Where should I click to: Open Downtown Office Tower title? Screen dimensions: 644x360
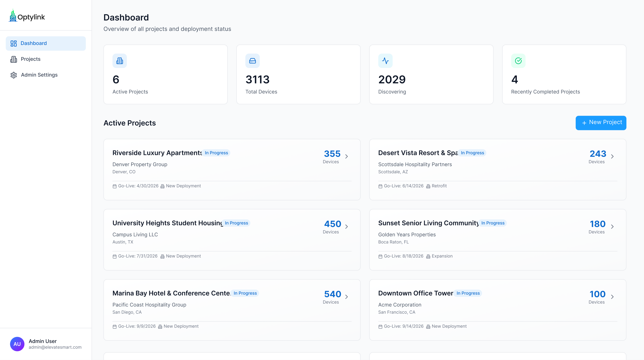[416, 293]
